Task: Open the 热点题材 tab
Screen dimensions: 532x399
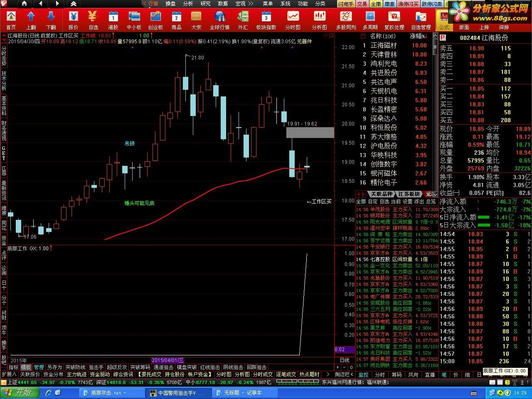Action: 310,374
